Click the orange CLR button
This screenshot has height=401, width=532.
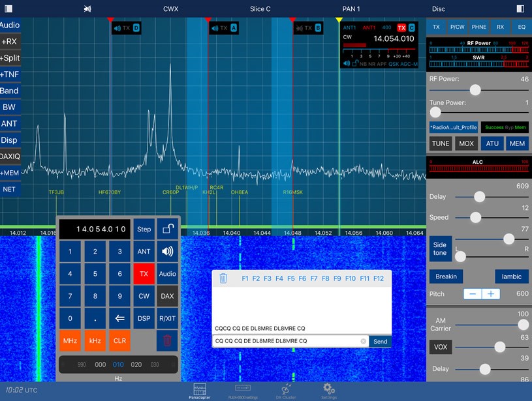click(119, 340)
